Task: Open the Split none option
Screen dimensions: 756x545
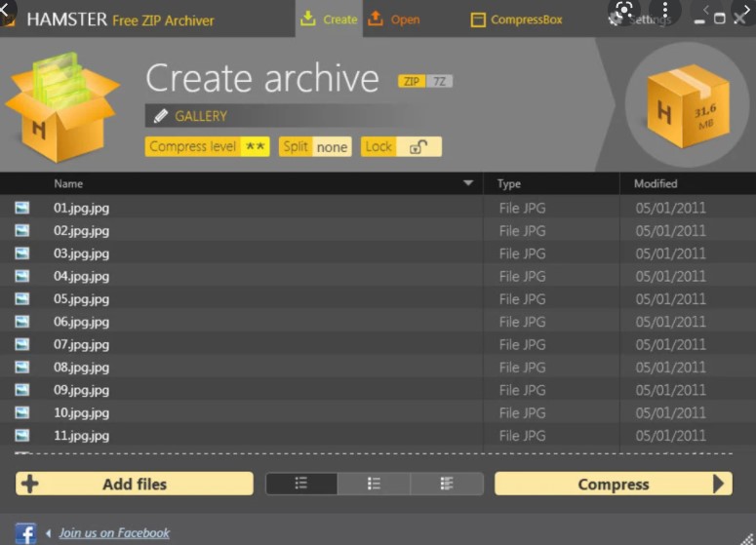Action: pyautogui.click(x=315, y=146)
